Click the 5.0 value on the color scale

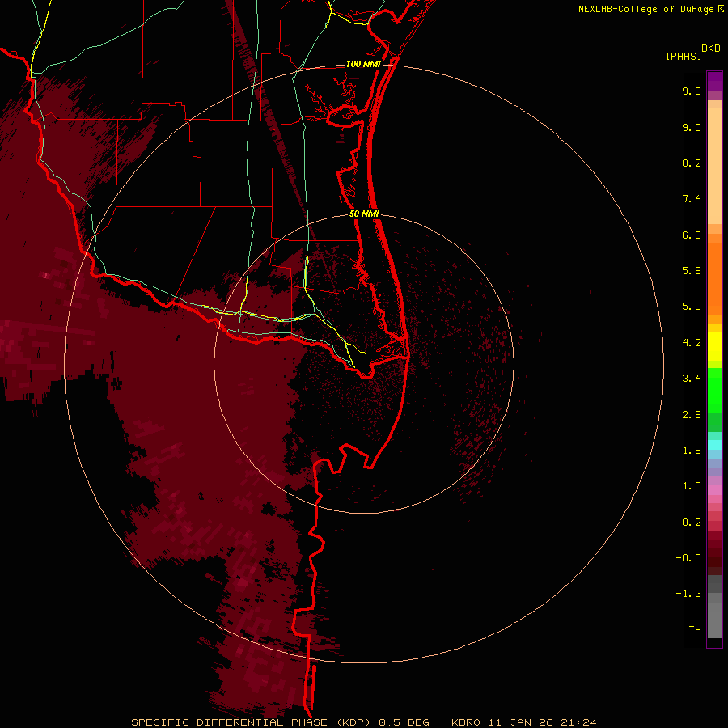692,307
